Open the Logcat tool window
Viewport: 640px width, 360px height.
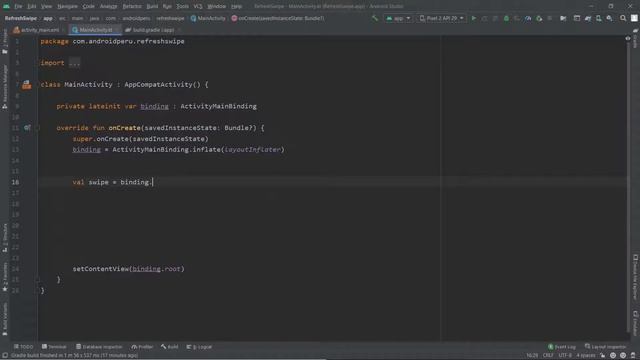199,347
